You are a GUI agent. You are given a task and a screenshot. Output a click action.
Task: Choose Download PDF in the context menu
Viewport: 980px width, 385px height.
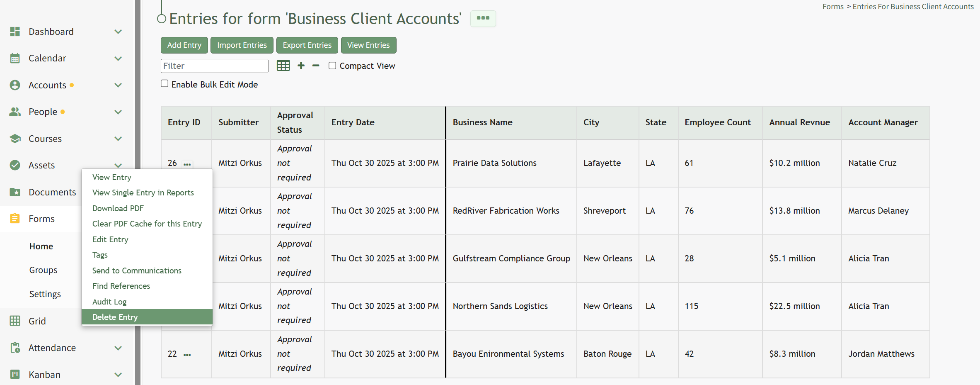[147, 208]
